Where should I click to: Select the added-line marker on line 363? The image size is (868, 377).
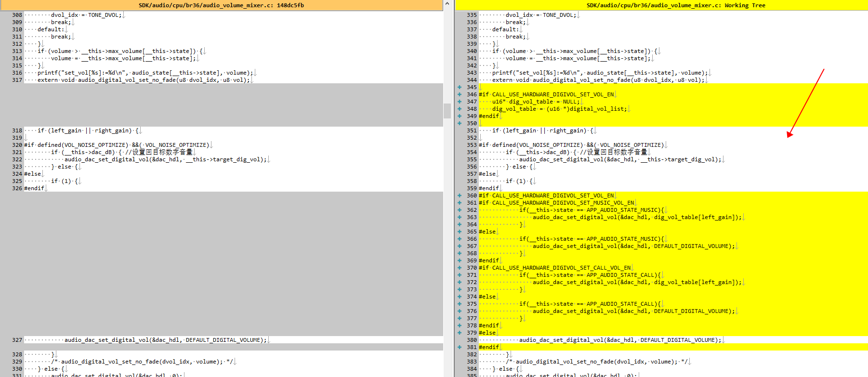point(460,217)
